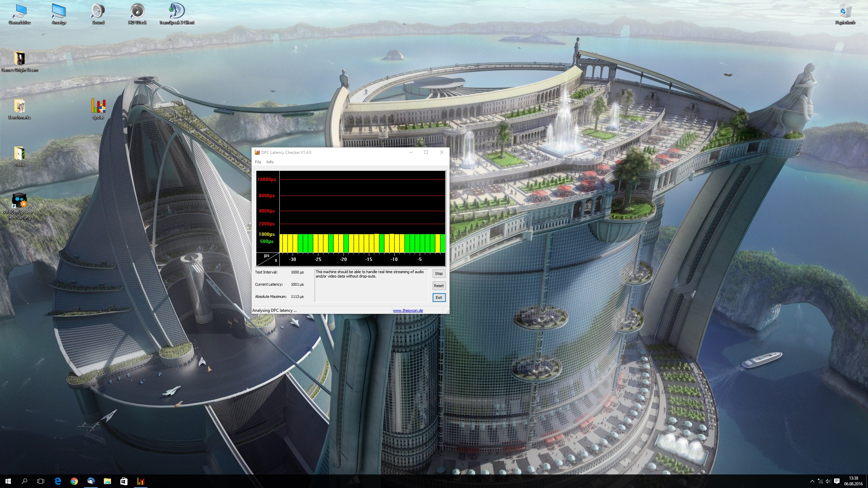Screen dimensions: 868x488
Task: Click the Exit button
Action: click(x=439, y=298)
